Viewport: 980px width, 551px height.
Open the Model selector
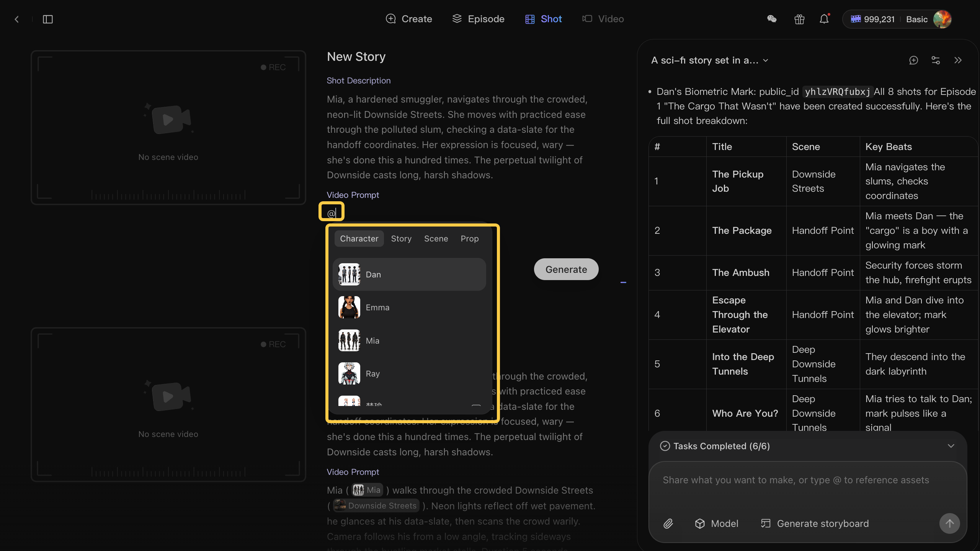(x=717, y=523)
